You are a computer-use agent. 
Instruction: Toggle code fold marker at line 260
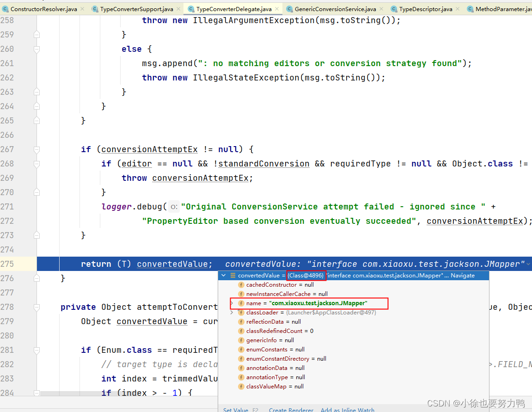(x=37, y=49)
